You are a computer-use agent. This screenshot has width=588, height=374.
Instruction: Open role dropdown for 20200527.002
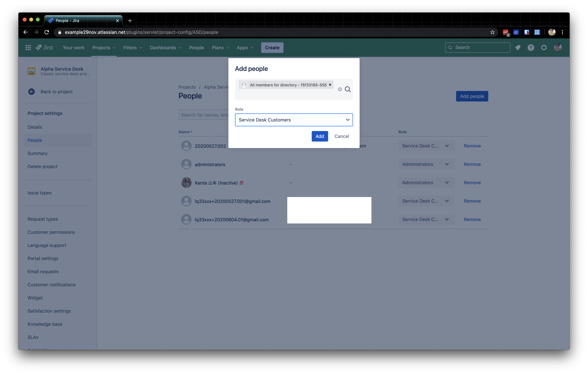[x=426, y=146]
